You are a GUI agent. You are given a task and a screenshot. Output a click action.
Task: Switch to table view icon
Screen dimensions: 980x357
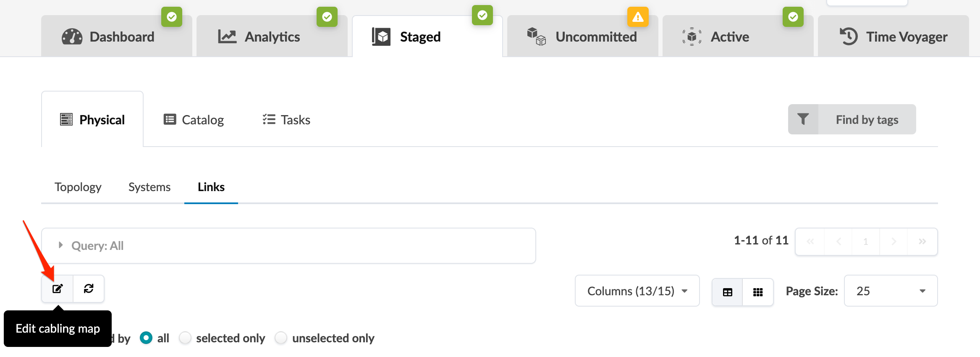[727, 292]
